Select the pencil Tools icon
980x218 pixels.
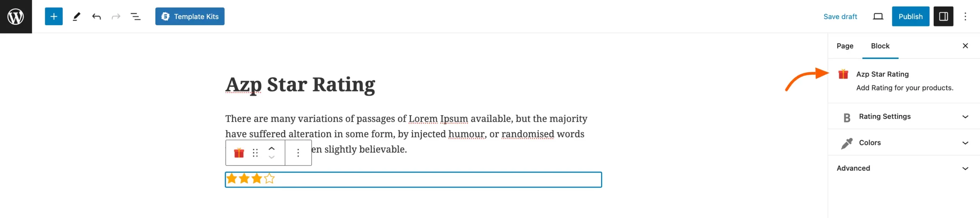(77, 16)
